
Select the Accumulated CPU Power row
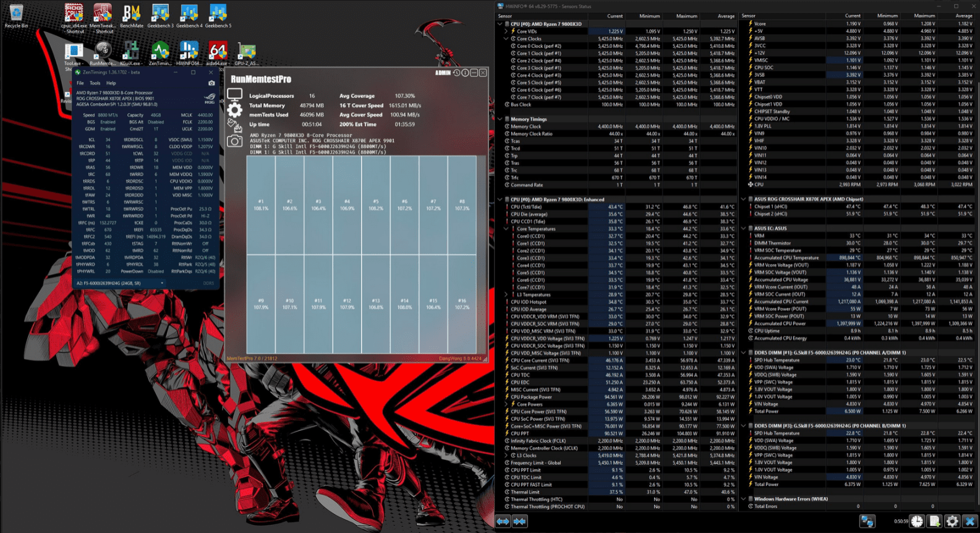point(859,323)
